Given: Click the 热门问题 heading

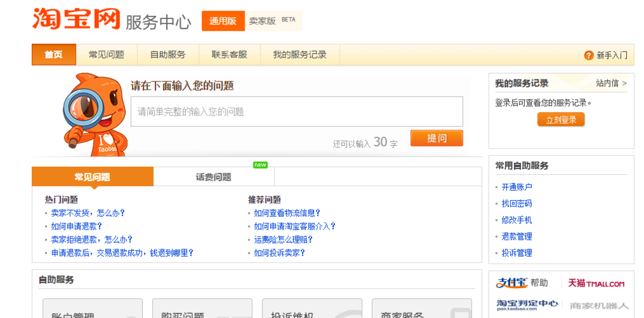Looking at the screenshot, I should coord(61,200).
